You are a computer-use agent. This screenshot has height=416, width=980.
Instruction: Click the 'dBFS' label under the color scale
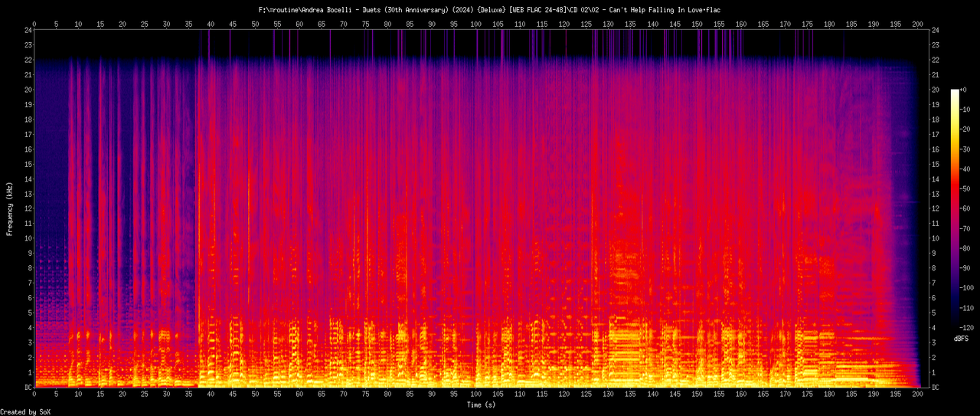point(961,337)
